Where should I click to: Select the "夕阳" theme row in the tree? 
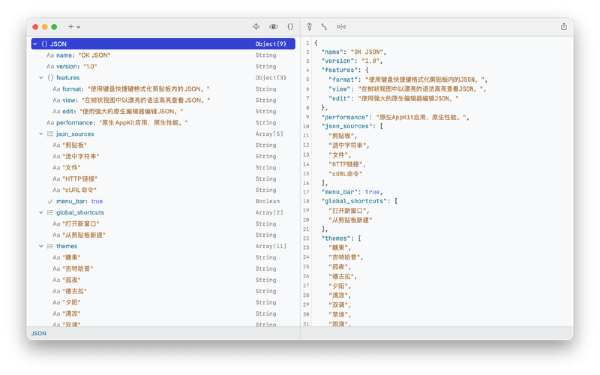point(163,302)
